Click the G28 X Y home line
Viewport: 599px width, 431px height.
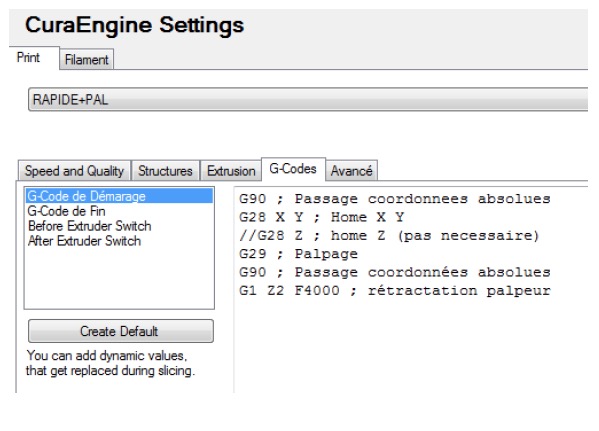point(321,217)
